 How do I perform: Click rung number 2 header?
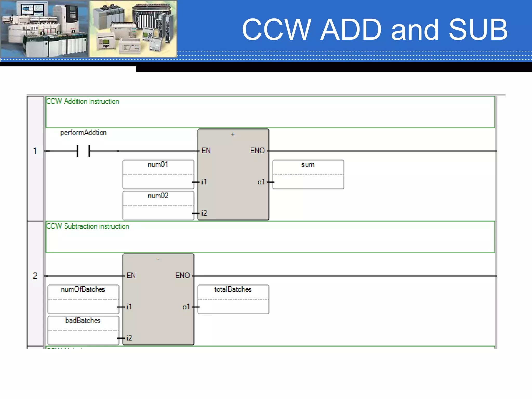(35, 276)
